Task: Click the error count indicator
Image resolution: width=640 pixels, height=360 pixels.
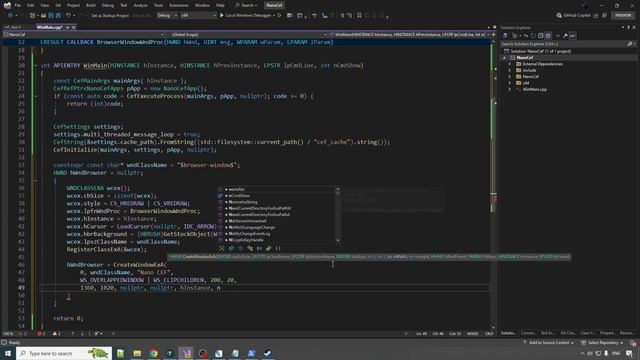Action: tap(41, 334)
